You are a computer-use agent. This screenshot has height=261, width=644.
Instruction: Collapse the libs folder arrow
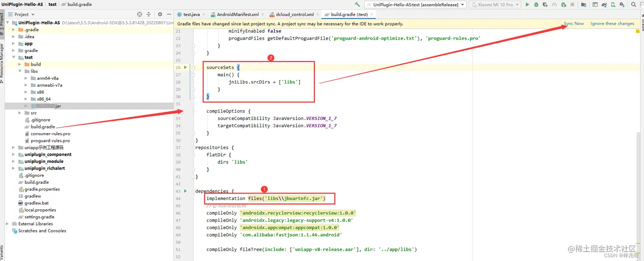[x=20, y=71]
